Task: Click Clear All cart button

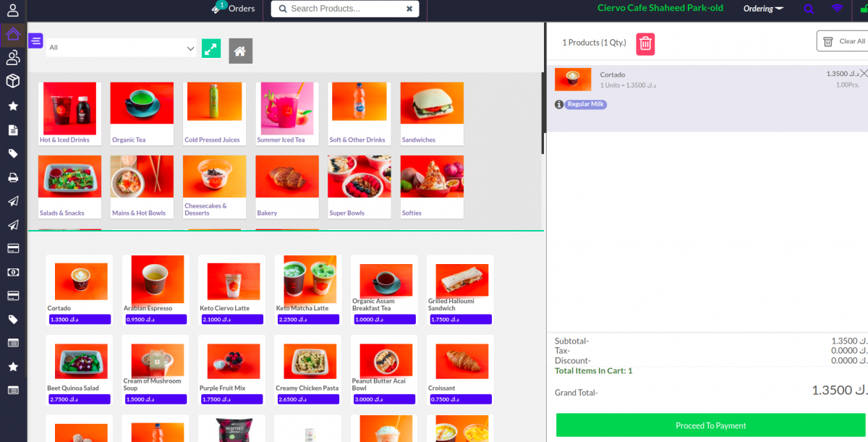Action: pyautogui.click(x=843, y=41)
